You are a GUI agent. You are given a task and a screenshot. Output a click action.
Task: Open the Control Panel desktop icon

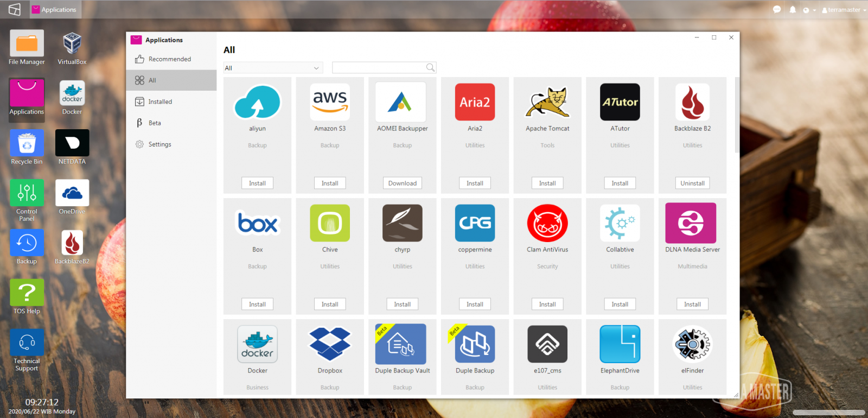tap(27, 193)
